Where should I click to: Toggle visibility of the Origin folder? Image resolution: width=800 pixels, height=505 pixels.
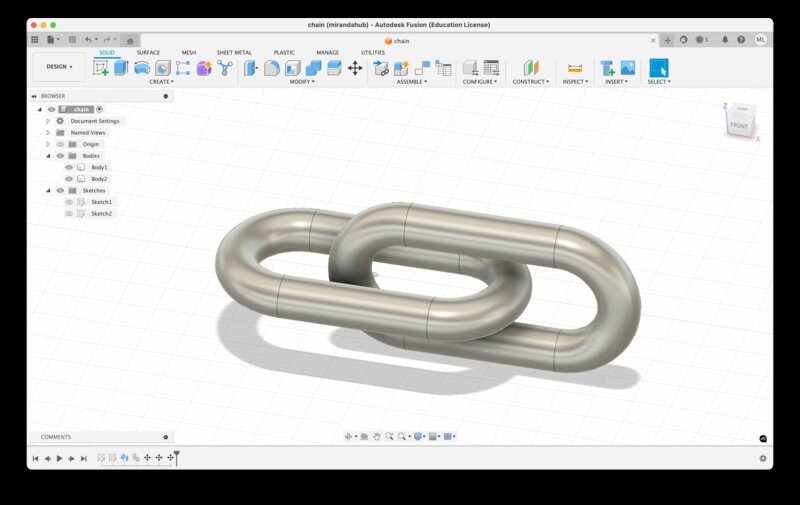click(60, 144)
